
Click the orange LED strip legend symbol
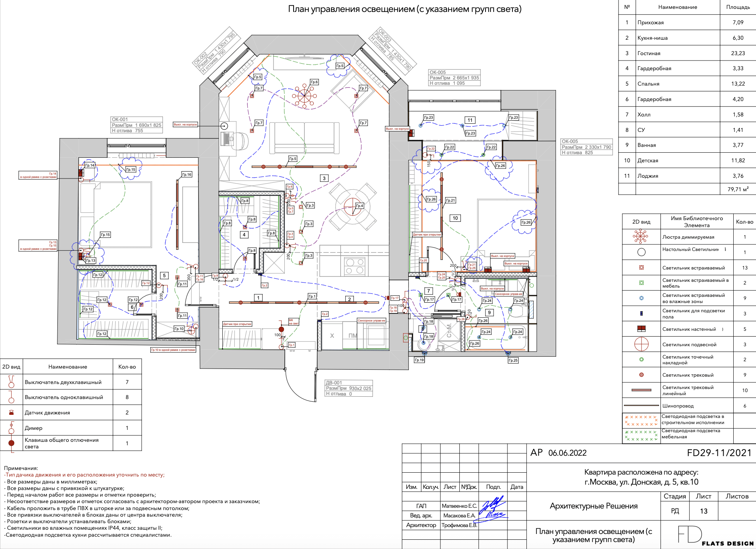(641, 421)
